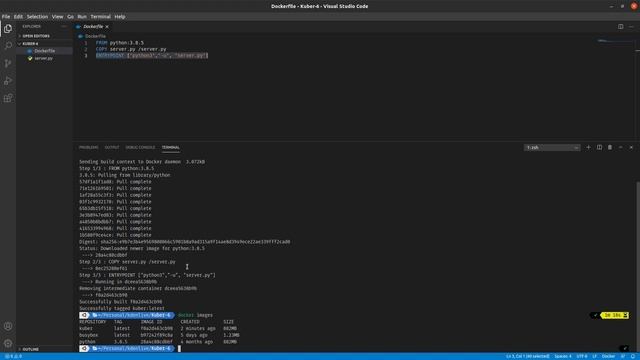Viewport: 640px width, 360px height.
Task: Open the Manage gear icon
Action: click(x=8, y=343)
